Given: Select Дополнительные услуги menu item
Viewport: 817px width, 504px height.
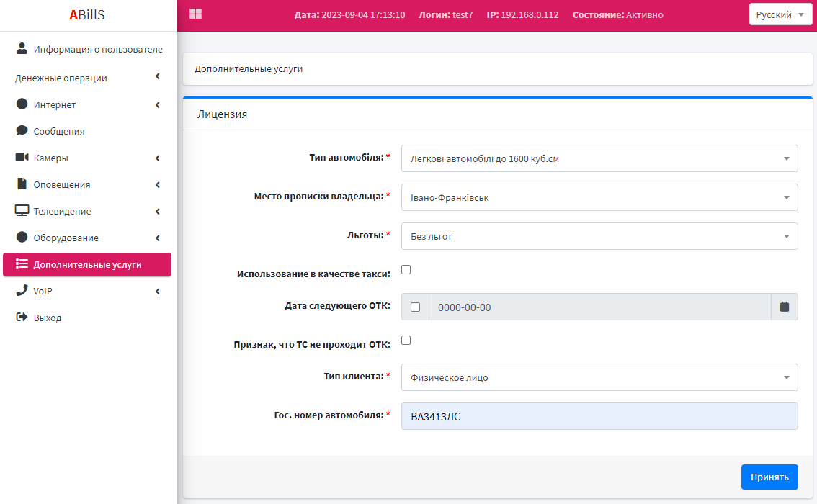Looking at the screenshot, I should point(87,264).
